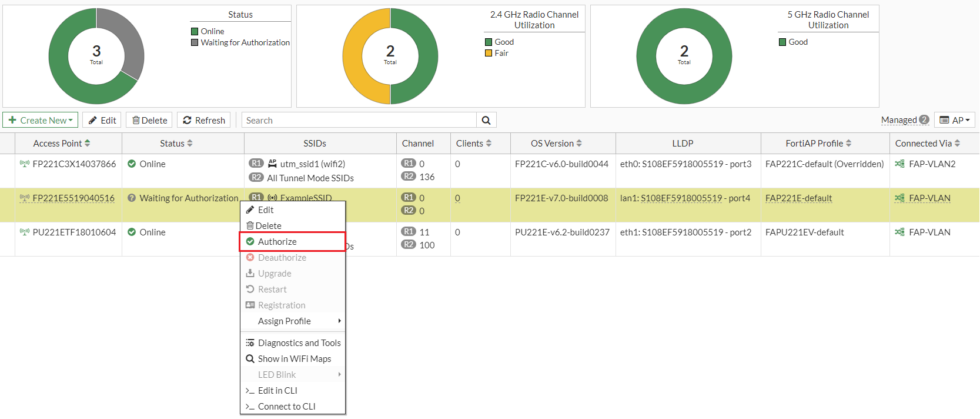Click the utm_ssid1 SSID bridge icon
The height and width of the screenshot is (419, 980).
click(x=272, y=164)
